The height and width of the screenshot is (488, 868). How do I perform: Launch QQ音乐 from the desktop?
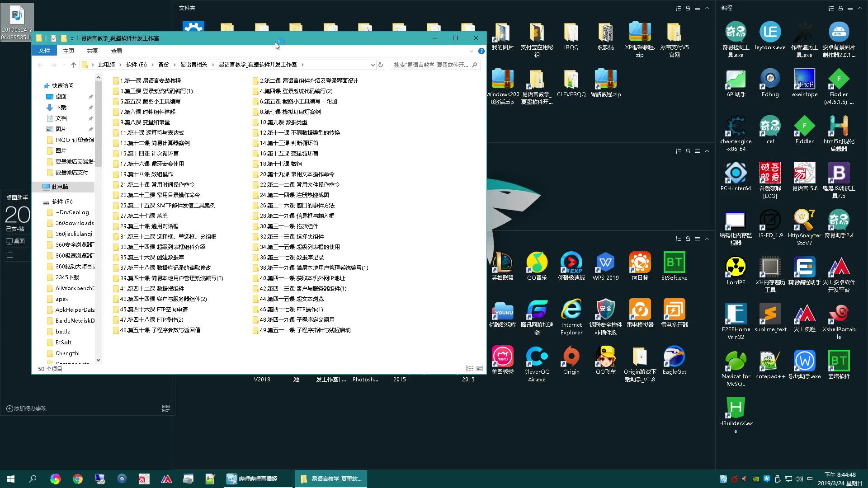coord(537,263)
